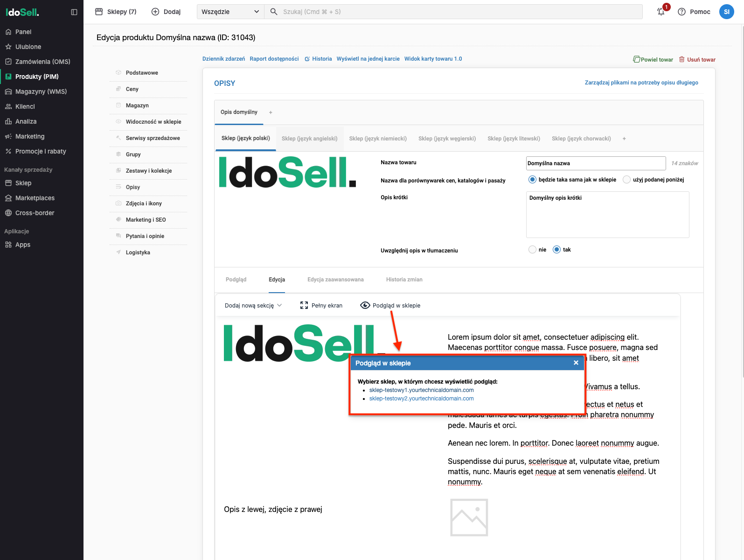
Task: Click the Dodaj plus circle icon
Action: 155,12
